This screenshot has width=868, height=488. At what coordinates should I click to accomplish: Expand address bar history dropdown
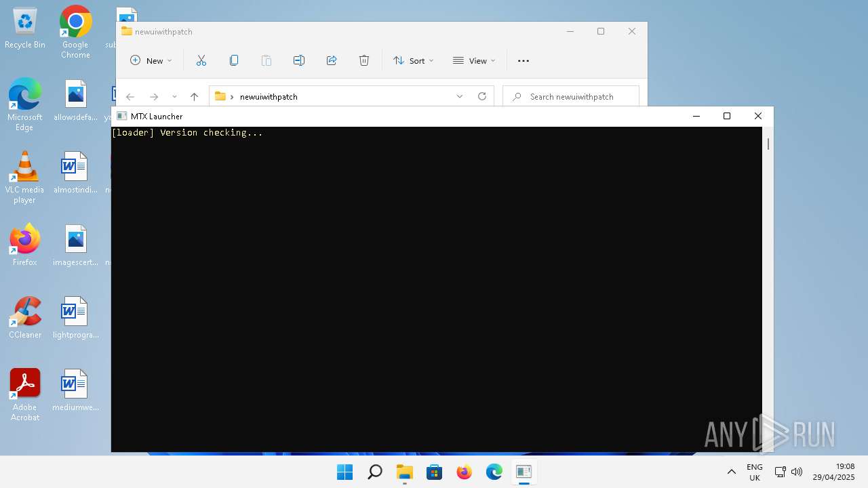click(x=460, y=96)
